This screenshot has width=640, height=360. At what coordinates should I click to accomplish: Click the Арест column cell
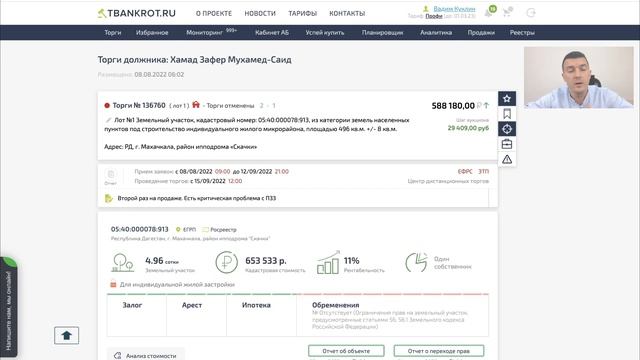pos(196,315)
